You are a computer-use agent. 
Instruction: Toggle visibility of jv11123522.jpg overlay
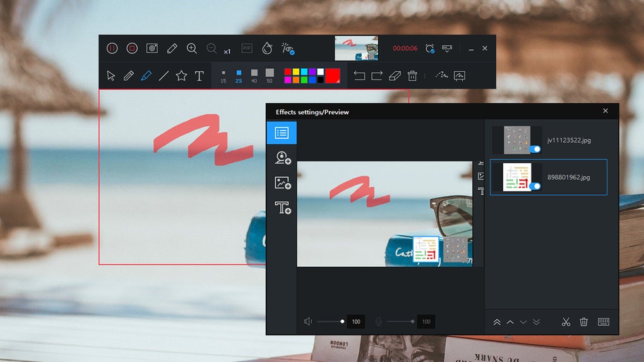pyautogui.click(x=535, y=149)
